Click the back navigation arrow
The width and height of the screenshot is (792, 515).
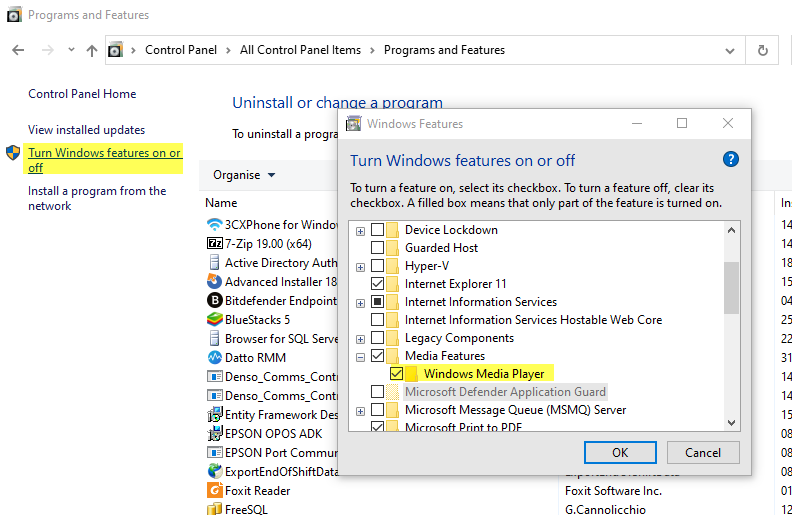pos(18,50)
